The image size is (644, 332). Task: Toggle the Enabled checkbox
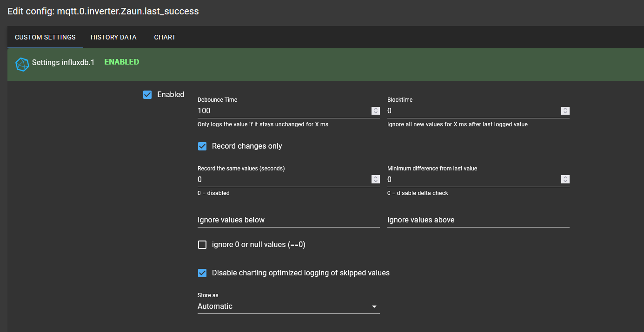pos(147,95)
